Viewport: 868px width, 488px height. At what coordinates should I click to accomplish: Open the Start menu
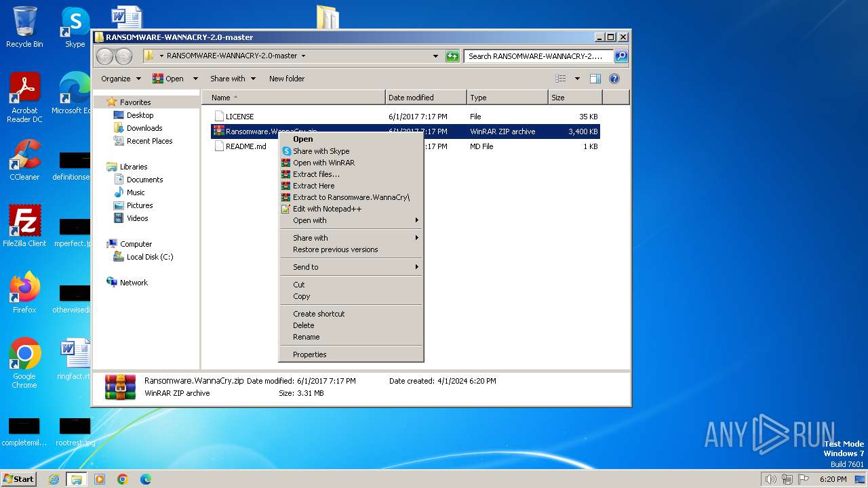point(19,479)
